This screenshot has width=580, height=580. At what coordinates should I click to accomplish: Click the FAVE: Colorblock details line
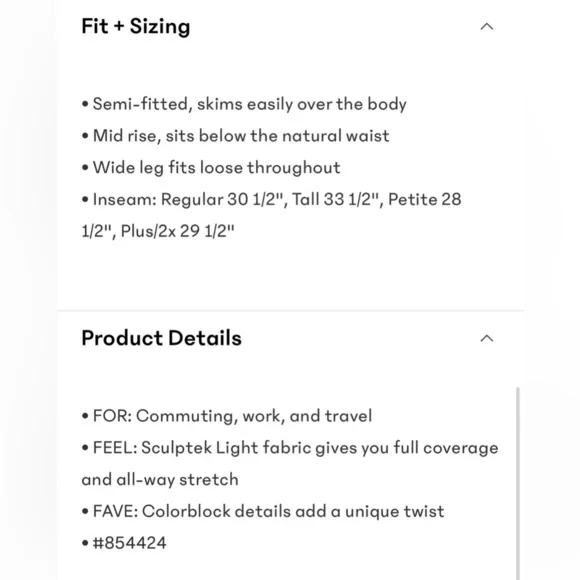(263, 511)
